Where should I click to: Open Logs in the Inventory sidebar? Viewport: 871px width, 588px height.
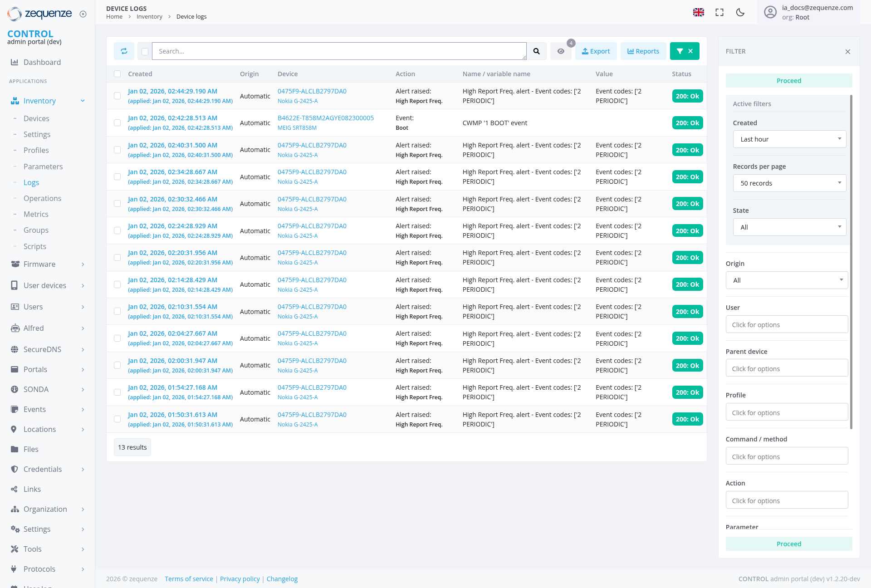[31, 182]
